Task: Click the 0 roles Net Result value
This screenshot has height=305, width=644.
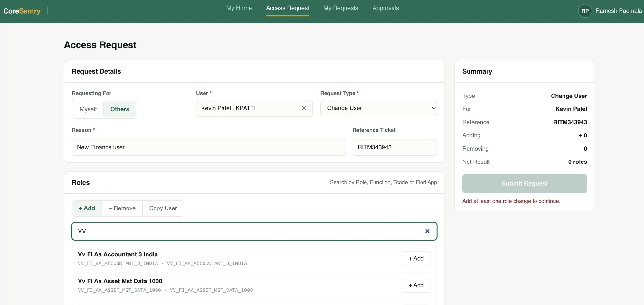Action: pyautogui.click(x=577, y=162)
